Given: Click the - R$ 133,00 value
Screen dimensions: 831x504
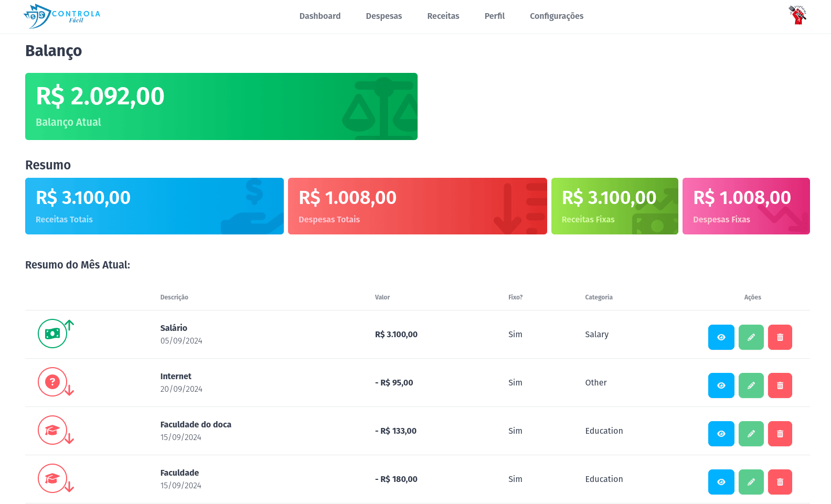Looking at the screenshot, I should pos(396,431).
